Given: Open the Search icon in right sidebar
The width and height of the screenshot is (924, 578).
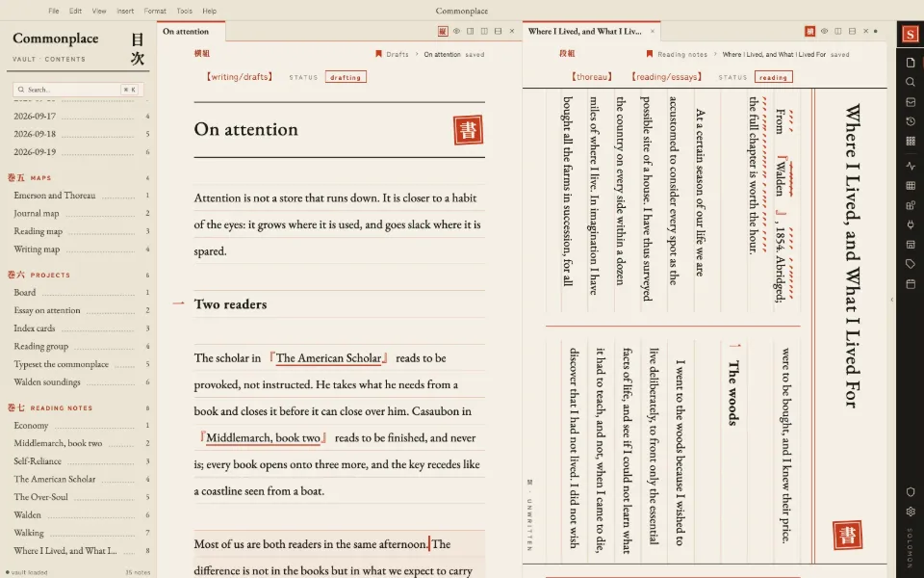Looking at the screenshot, I should tap(911, 82).
